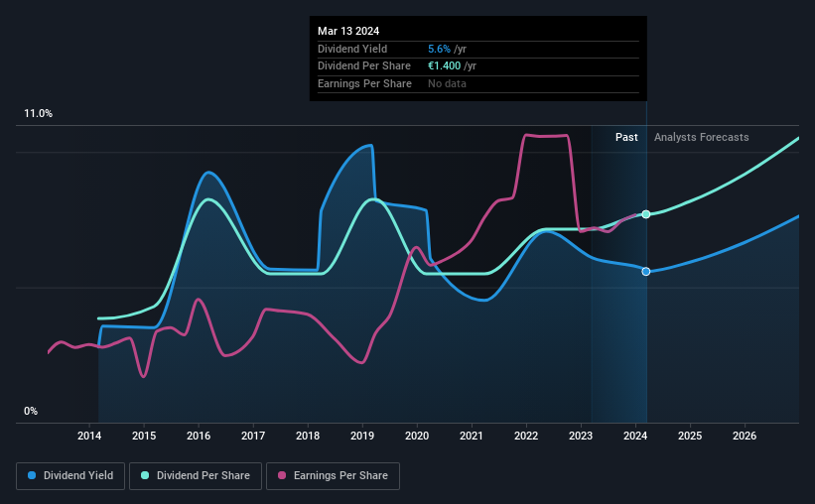Click the 2015 x-axis label
Image resolution: width=815 pixels, height=504 pixels.
(x=144, y=436)
